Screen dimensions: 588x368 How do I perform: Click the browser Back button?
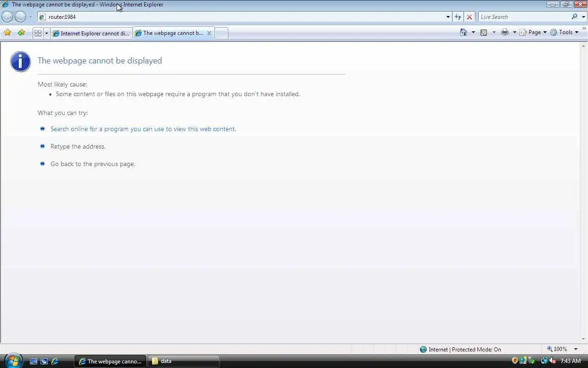[x=7, y=17]
